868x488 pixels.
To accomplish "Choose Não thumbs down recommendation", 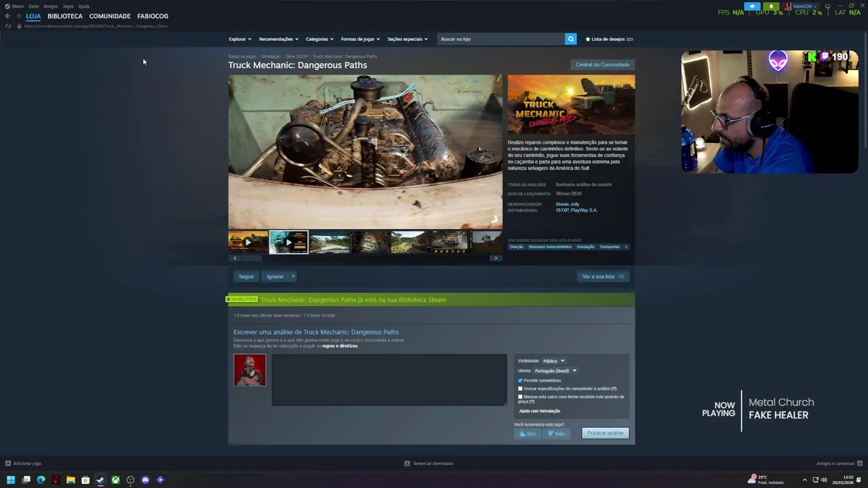I will tap(556, 434).
